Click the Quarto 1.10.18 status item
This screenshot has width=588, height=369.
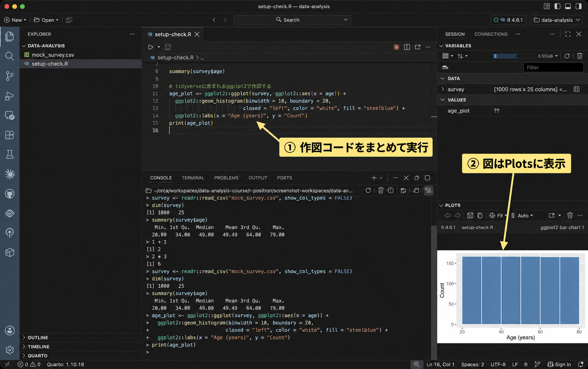pyautogui.click(x=65, y=365)
